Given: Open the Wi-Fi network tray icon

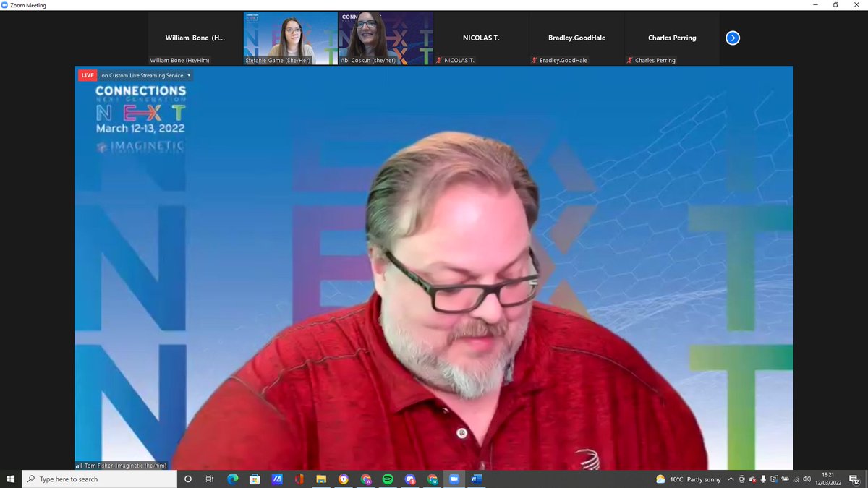Looking at the screenshot, I should pos(795,479).
